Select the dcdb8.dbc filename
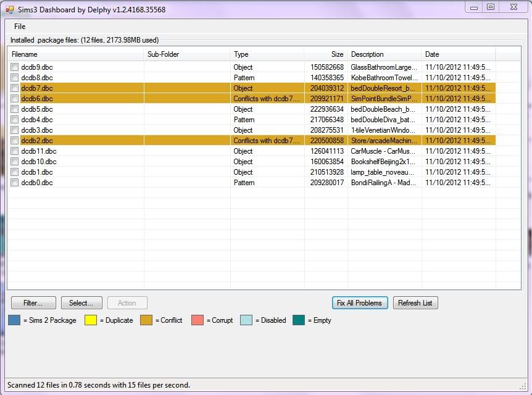This screenshot has width=532, height=395. (x=37, y=78)
